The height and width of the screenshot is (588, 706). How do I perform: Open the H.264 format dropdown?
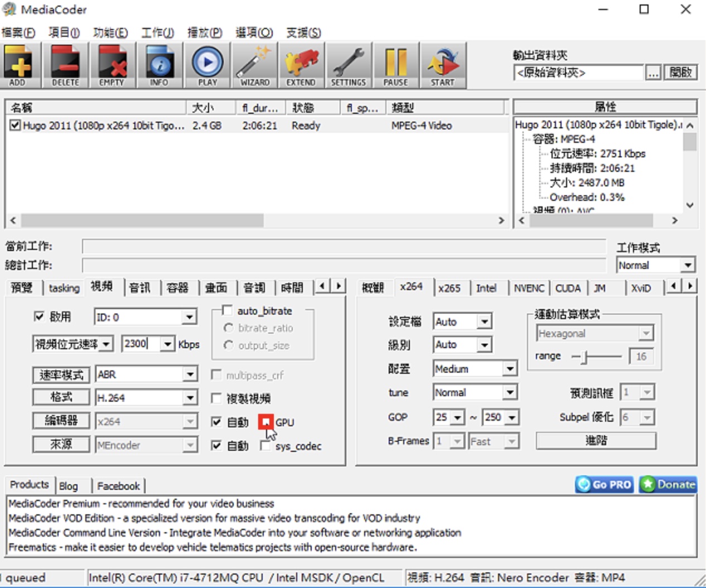coord(190,398)
